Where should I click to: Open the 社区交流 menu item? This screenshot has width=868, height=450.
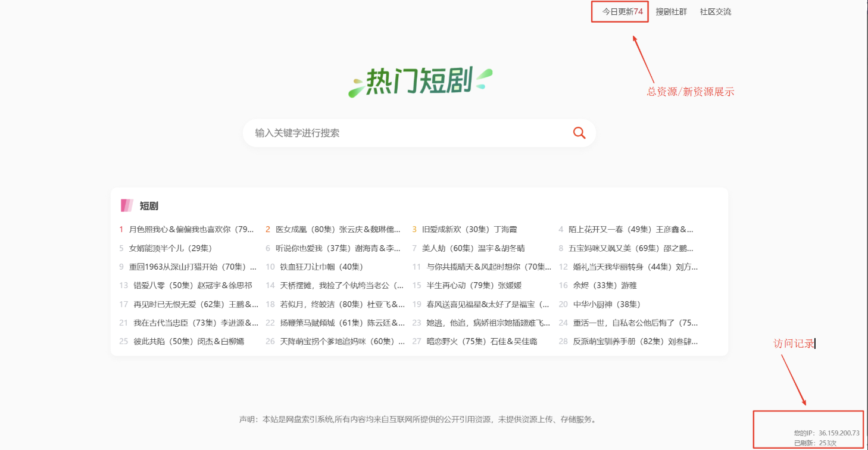[x=715, y=11]
